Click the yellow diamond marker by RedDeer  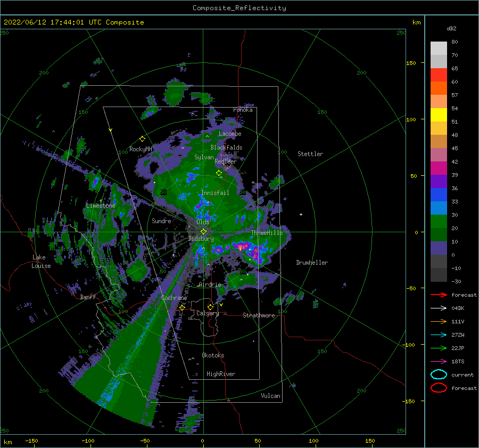point(219,173)
